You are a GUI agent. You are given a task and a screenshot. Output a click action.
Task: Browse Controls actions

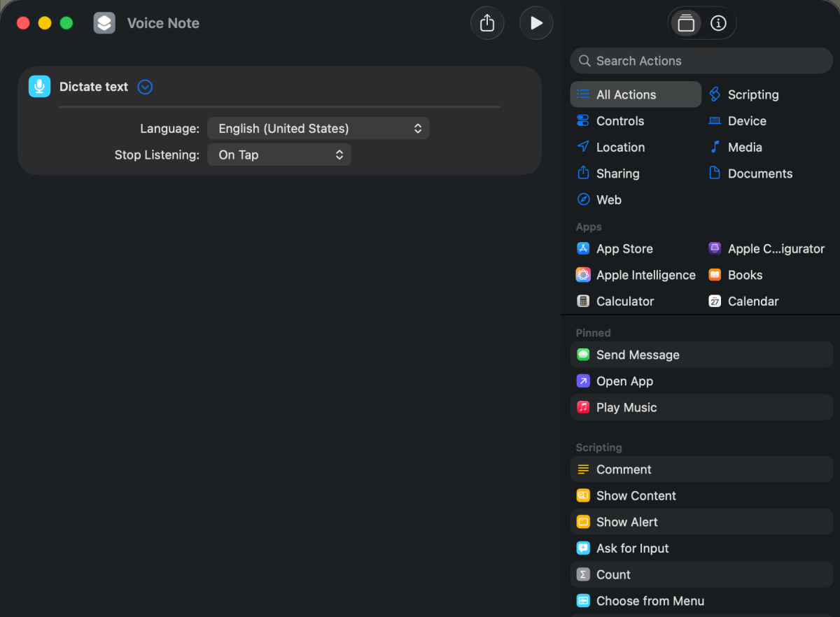(x=620, y=120)
